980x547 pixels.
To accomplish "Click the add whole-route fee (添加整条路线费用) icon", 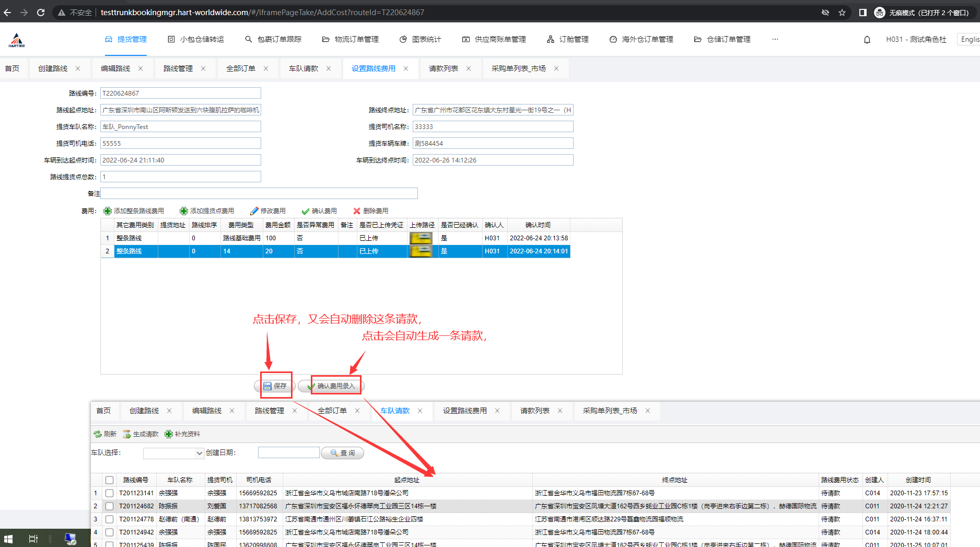I will [108, 211].
